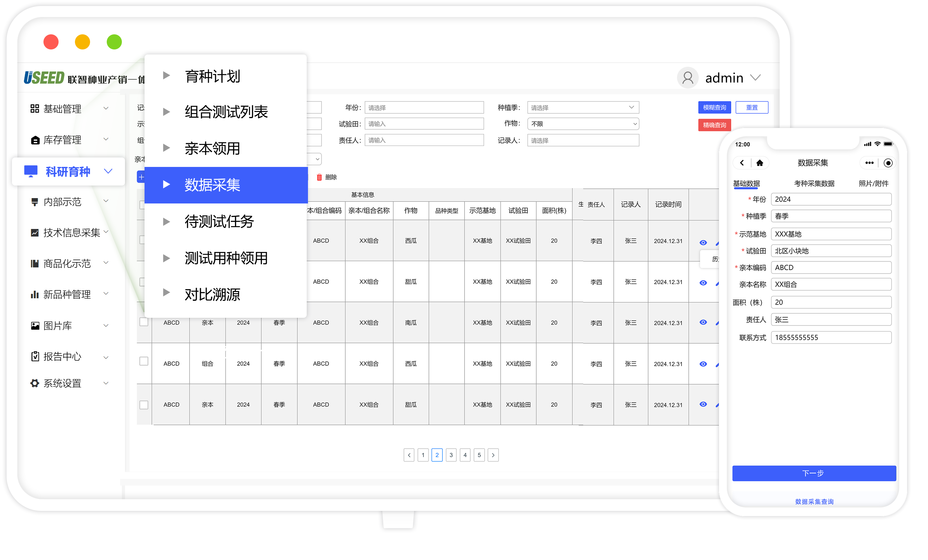Check the checkbox of the first table row

pos(144,240)
